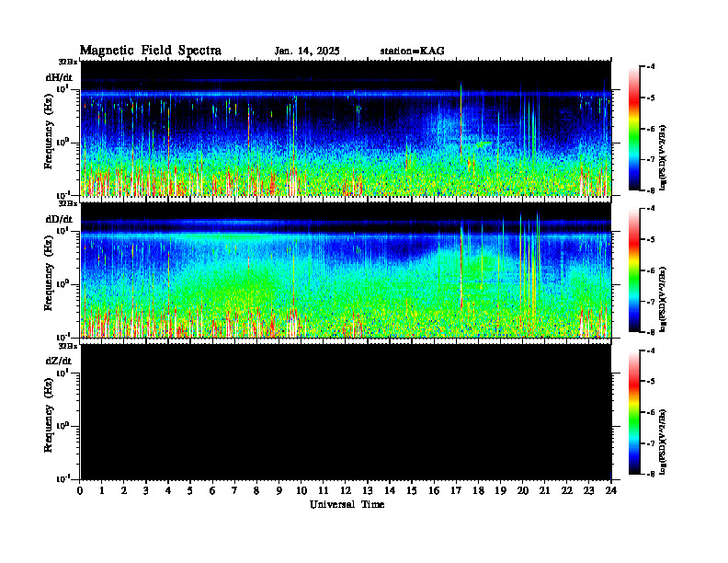Click the color bar beside dH/dt
Viewport: 728px width, 563px height.
point(633,129)
